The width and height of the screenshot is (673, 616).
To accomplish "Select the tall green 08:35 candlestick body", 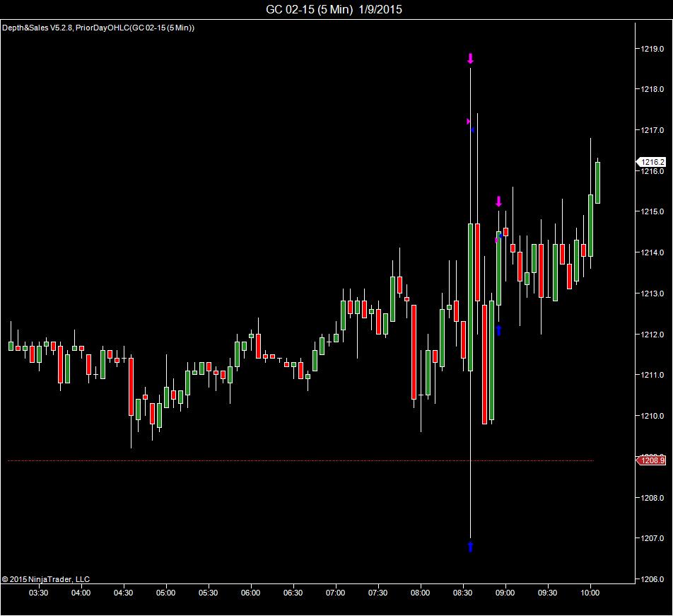I will pos(470,297).
